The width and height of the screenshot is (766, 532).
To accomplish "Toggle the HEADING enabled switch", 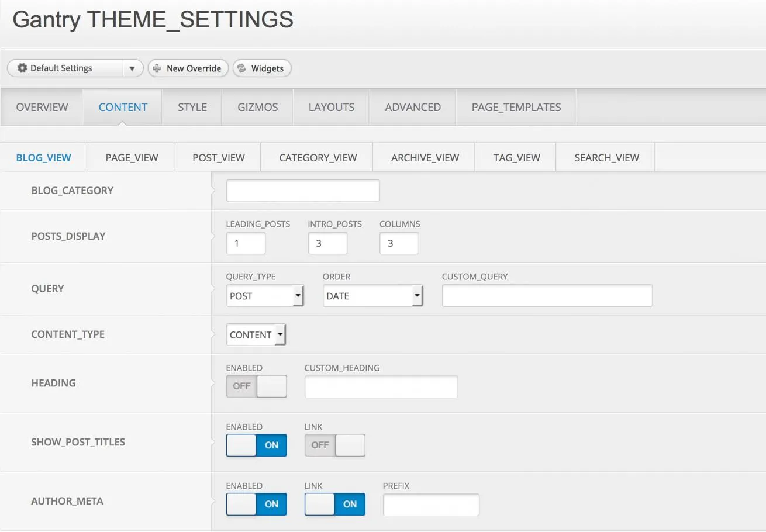I will [x=257, y=386].
